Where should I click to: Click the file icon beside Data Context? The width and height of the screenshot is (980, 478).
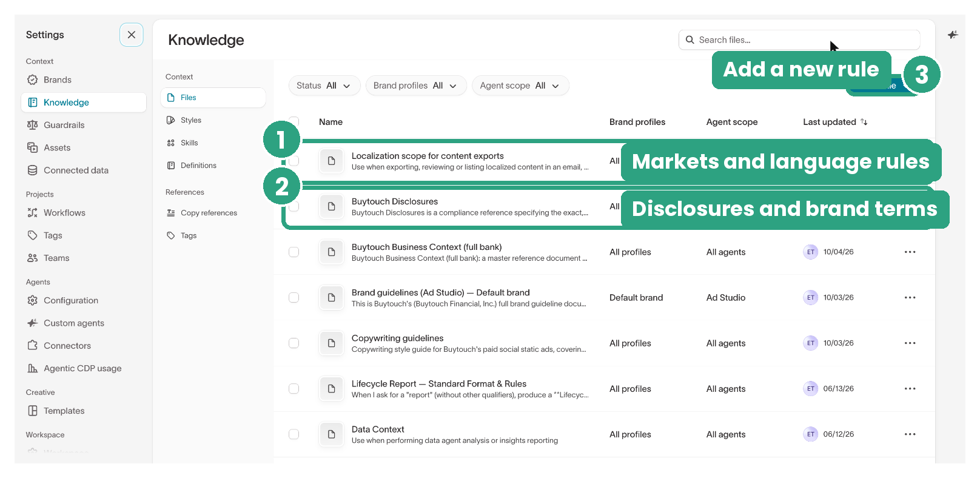point(331,434)
